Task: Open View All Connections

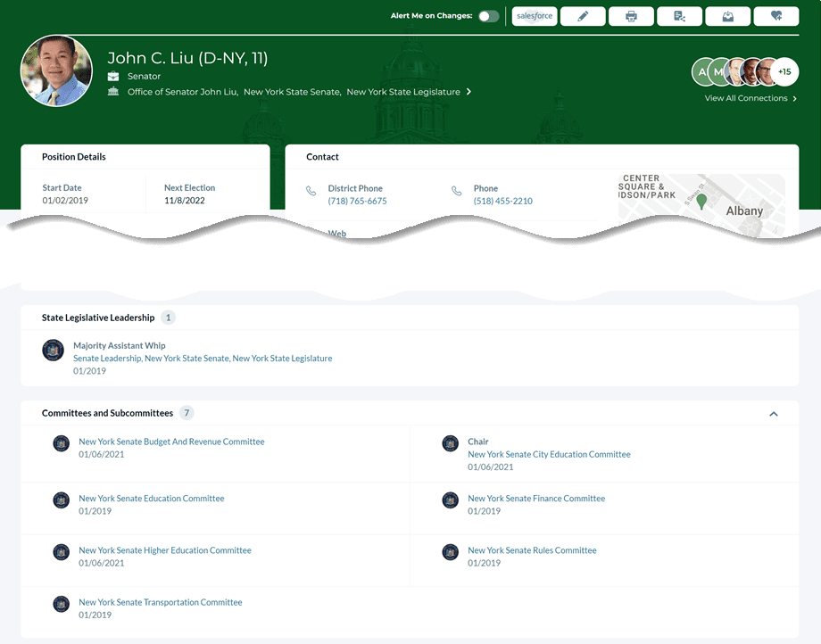Action: 746,98
